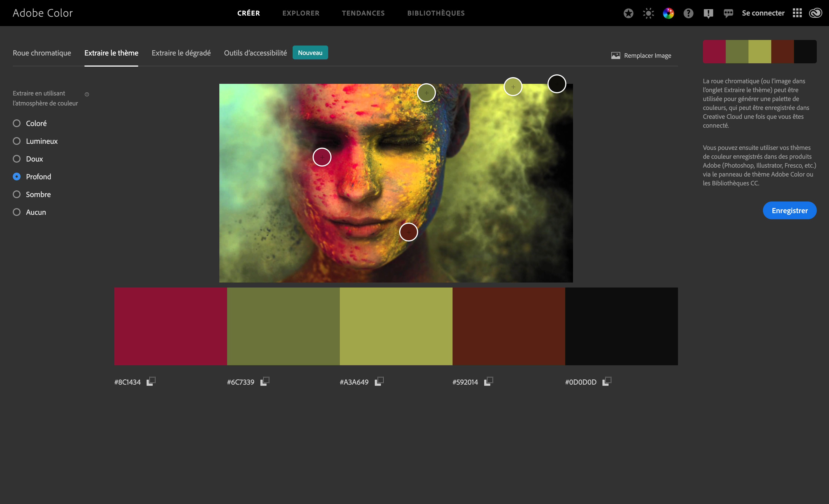Click the star icon in the header
829x504 pixels.
tap(628, 13)
